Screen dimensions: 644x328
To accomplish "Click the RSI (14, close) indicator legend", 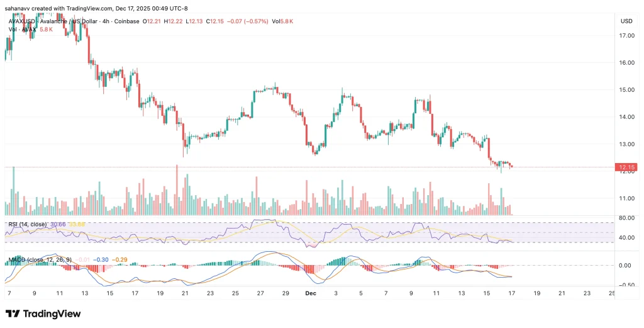I will pos(26,224).
